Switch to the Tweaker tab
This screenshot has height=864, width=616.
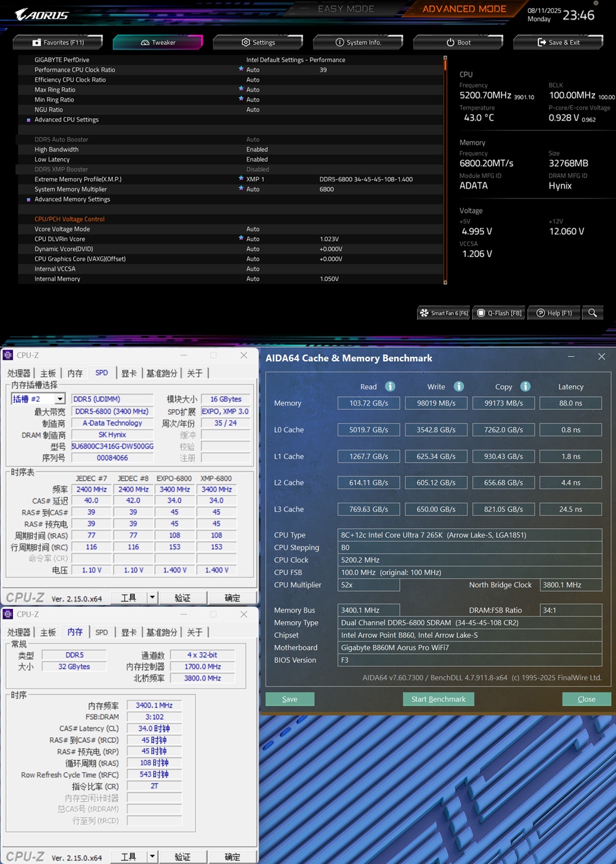click(158, 43)
